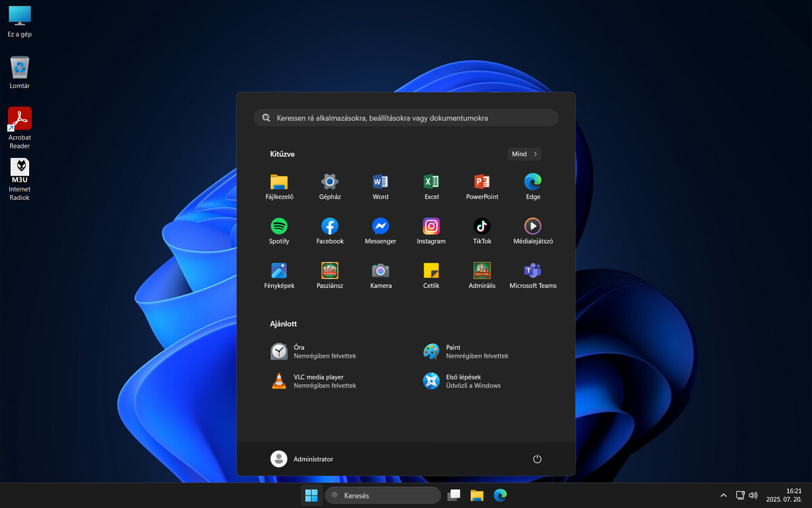Open Microsoft Teams pinned app
The width and height of the screenshot is (812, 508).
pyautogui.click(x=533, y=276)
